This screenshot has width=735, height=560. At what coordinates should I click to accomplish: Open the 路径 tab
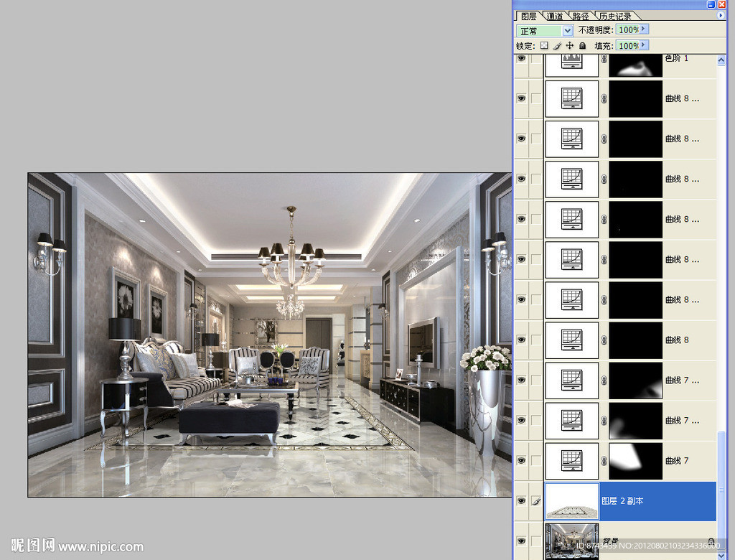pos(580,17)
